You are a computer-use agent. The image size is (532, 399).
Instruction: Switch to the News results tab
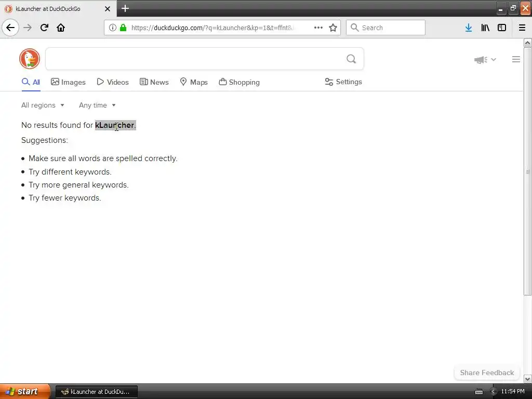(154, 82)
